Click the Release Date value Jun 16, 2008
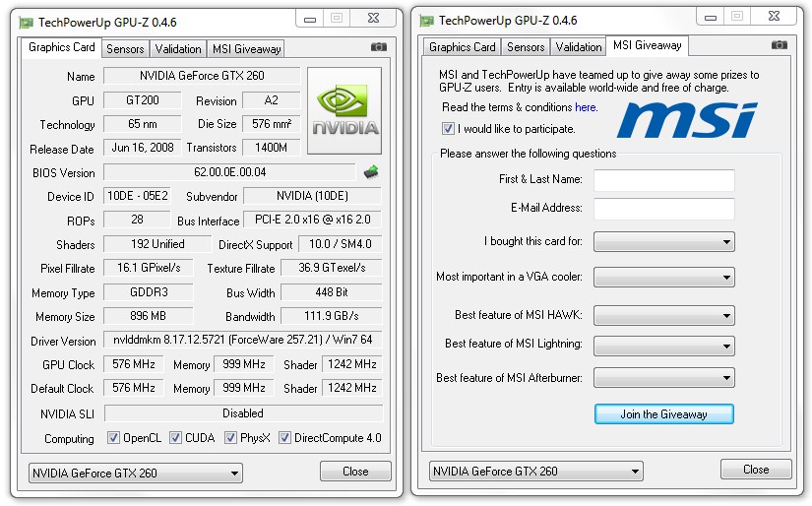 coord(143,147)
